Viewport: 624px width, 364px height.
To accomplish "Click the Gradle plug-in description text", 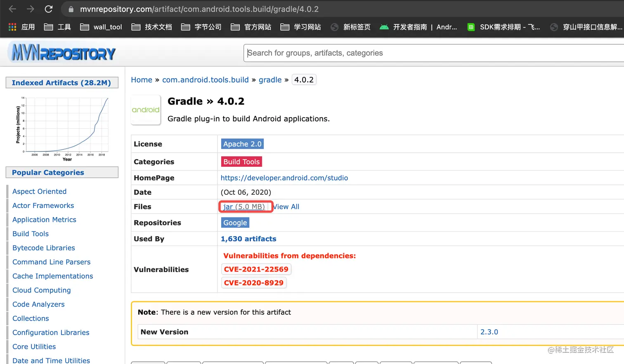I will [248, 119].
